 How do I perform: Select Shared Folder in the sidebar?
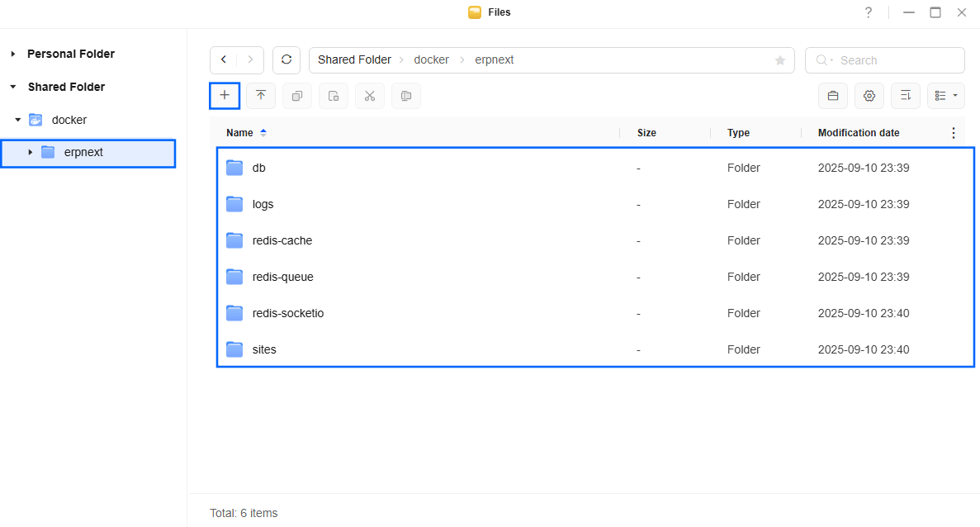point(66,87)
